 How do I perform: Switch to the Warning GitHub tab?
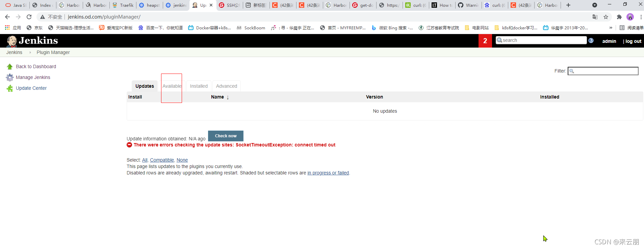(x=469, y=5)
